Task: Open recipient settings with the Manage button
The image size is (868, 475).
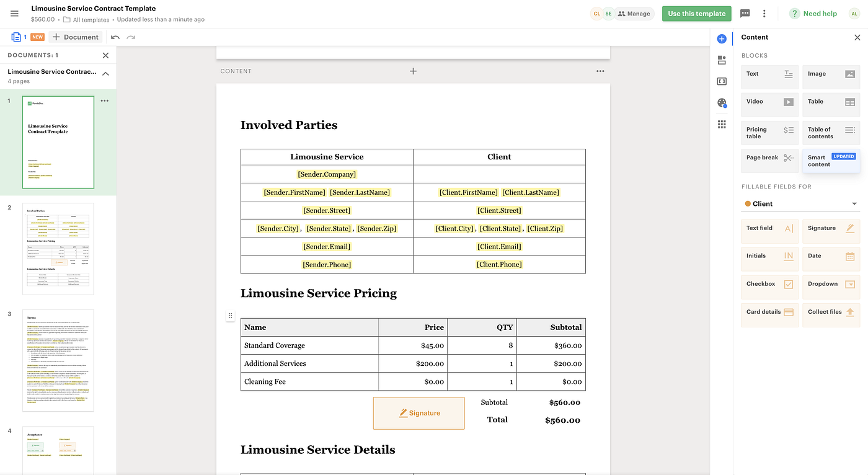Action: click(x=634, y=13)
